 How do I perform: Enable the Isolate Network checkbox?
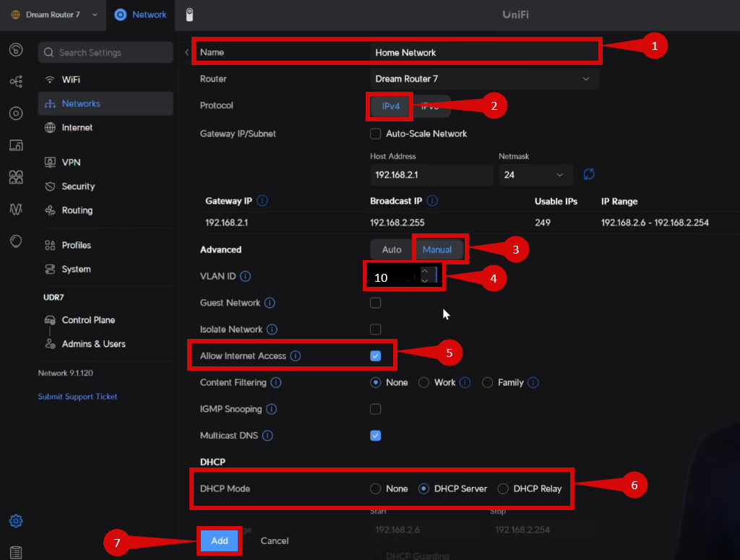pos(376,329)
